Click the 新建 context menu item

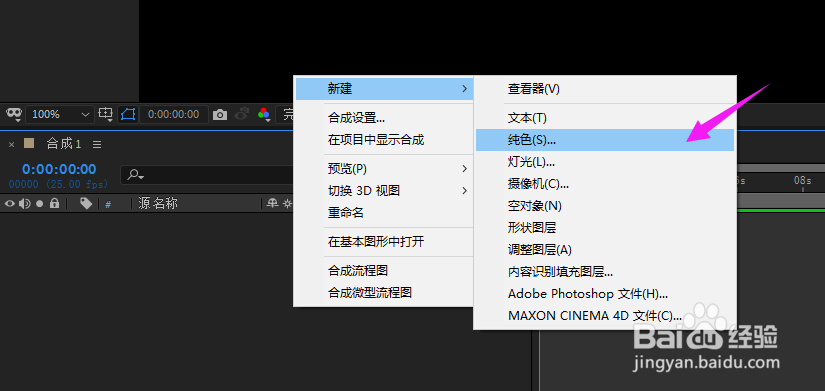click(384, 89)
